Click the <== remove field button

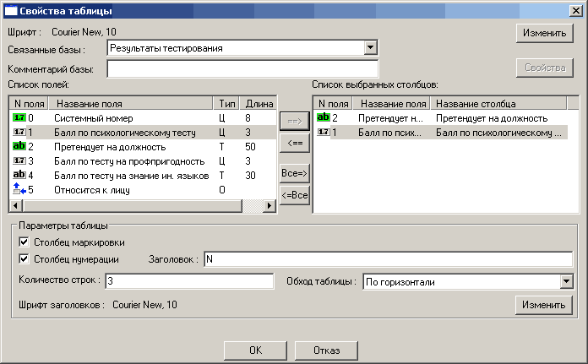pos(294,143)
